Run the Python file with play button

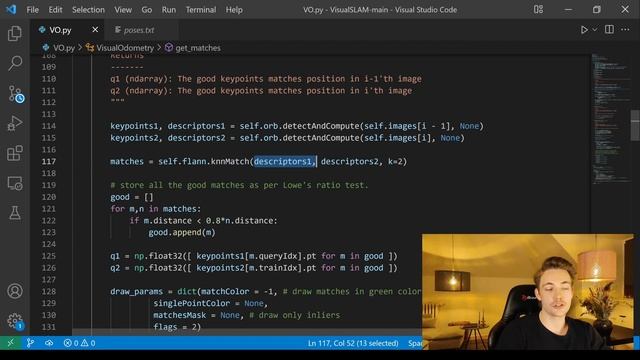point(584,30)
